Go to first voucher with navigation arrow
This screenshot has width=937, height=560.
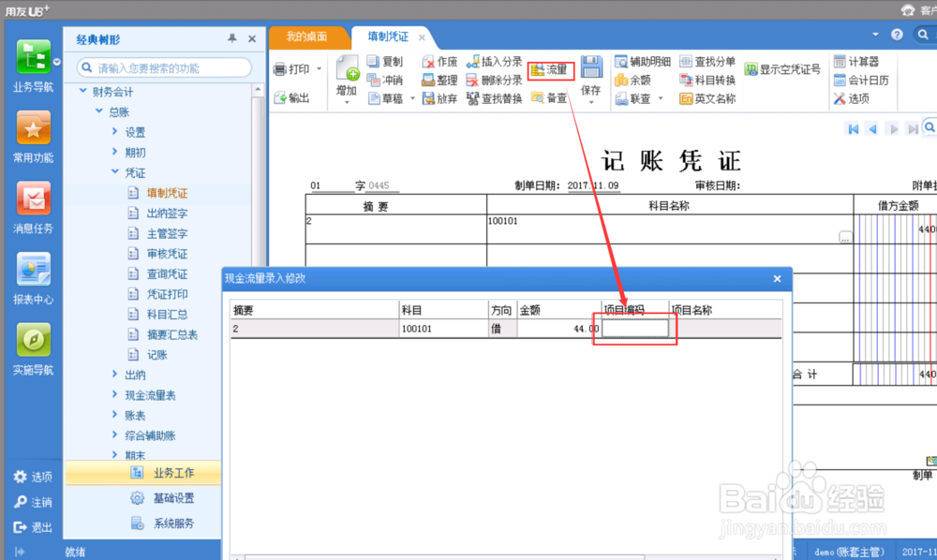click(852, 128)
